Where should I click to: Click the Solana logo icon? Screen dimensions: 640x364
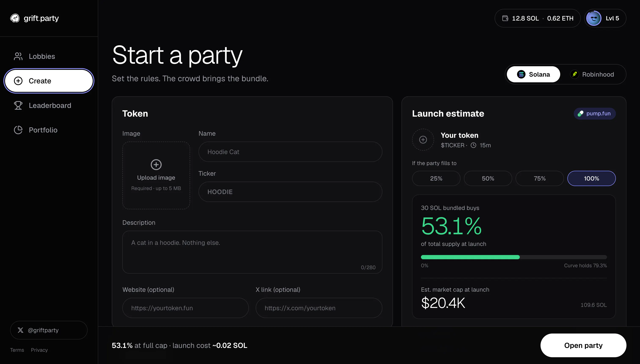pos(521,74)
